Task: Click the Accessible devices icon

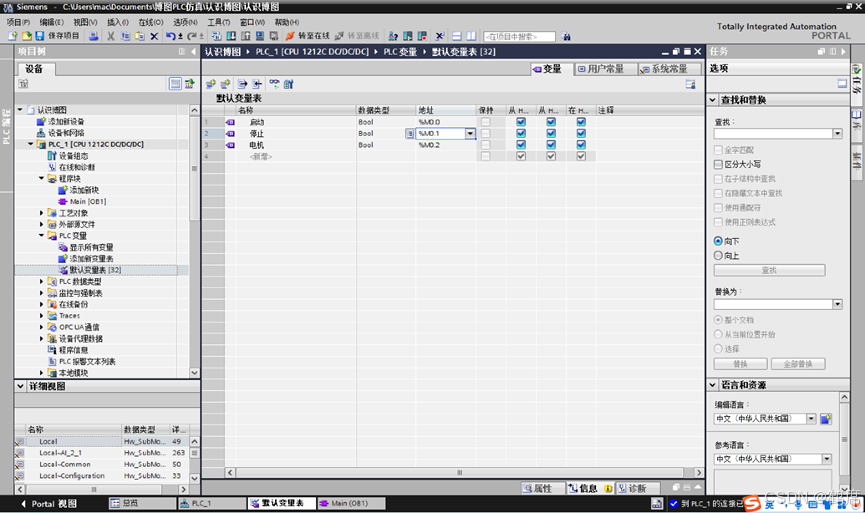Action: [x=393, y=36]
